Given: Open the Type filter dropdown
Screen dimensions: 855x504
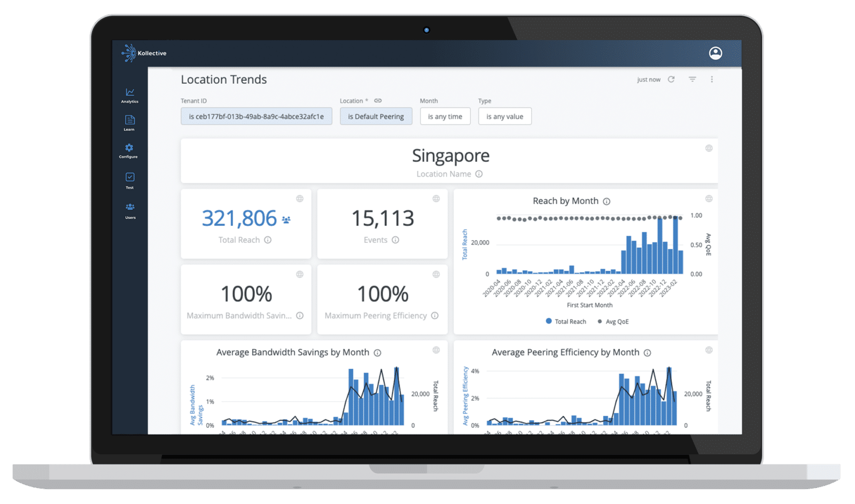Looking at the screenshot, I should pos(504,116).
